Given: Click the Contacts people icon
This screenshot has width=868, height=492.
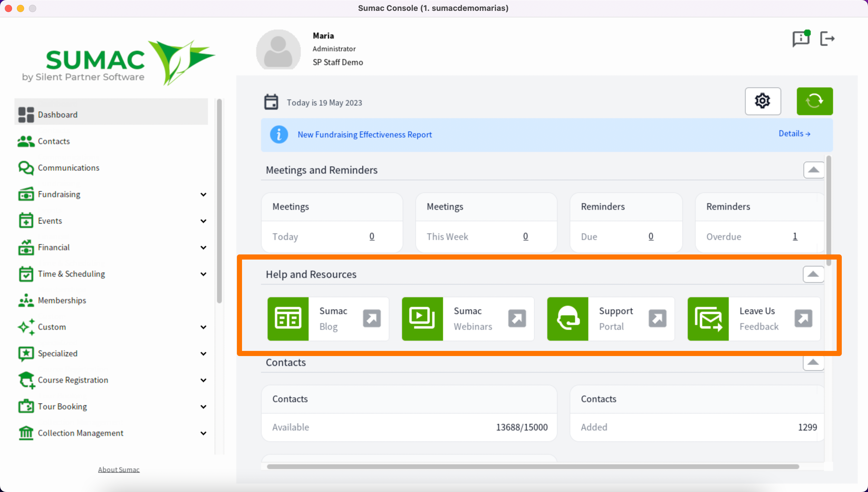Looking at the screenshot, I should pyautogui.click(x=26, y=141).
